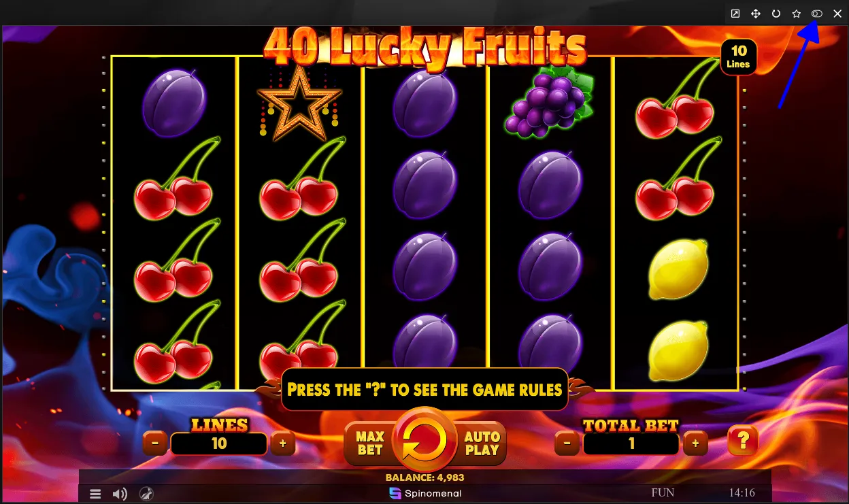Click the Spinomenal logo
This screenshot has width=849, height=504.
[x=425, y=493]
